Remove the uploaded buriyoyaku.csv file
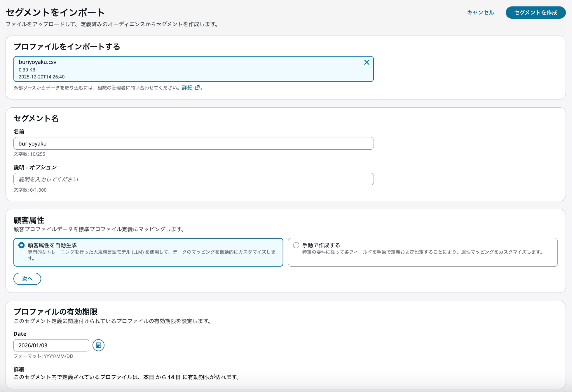Image resolution: width=572 pixels, height=392 pixels. click(x=367, y=62)
